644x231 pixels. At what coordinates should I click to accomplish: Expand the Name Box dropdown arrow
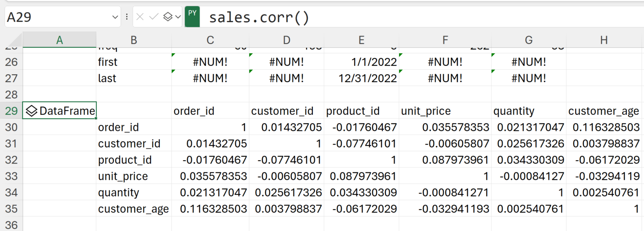pos(115,17)
